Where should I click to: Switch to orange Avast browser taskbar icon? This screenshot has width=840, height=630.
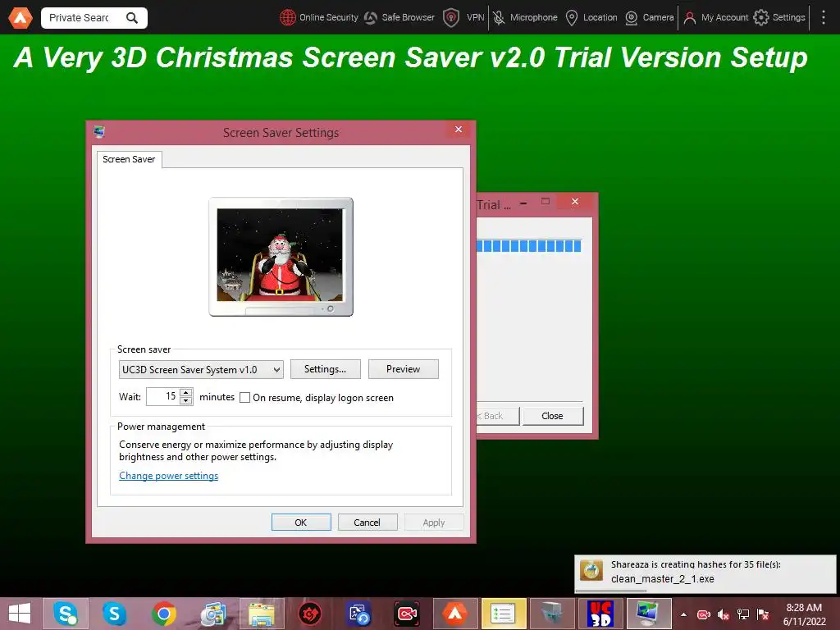[454, 614]
